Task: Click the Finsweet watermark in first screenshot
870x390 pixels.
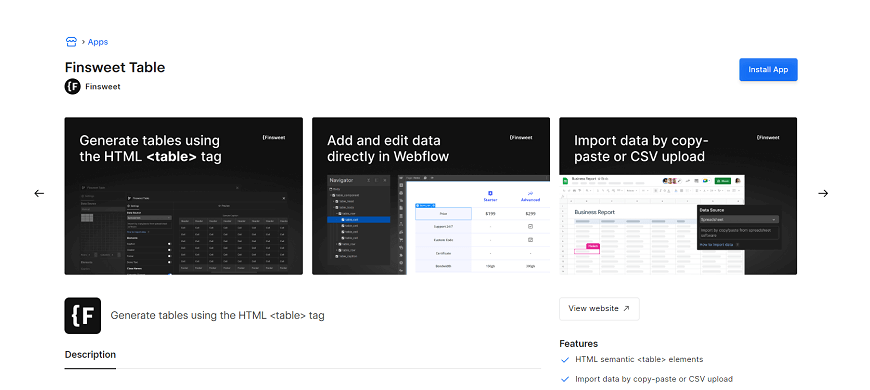Action: 274,138
